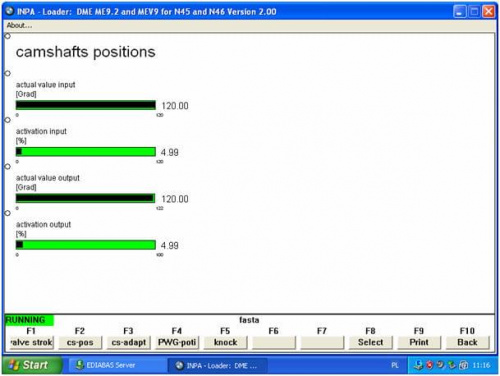Click the blank F7 function button
Viewport: 500px width, 376px height.
[x=322, y=342]
